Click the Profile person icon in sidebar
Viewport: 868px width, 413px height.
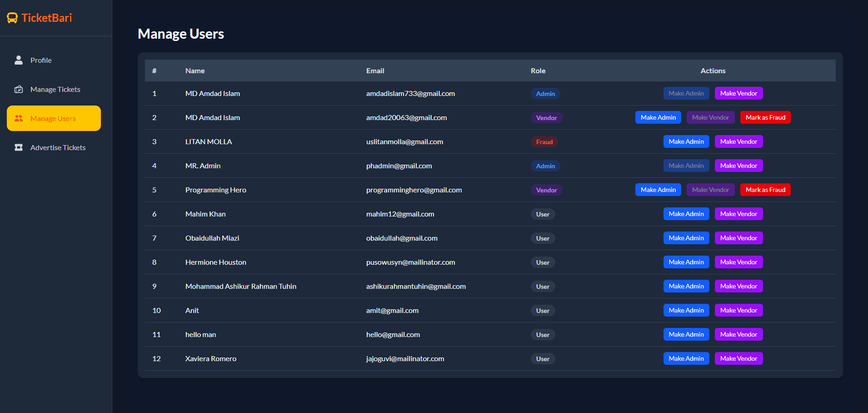tap(19, 60)
